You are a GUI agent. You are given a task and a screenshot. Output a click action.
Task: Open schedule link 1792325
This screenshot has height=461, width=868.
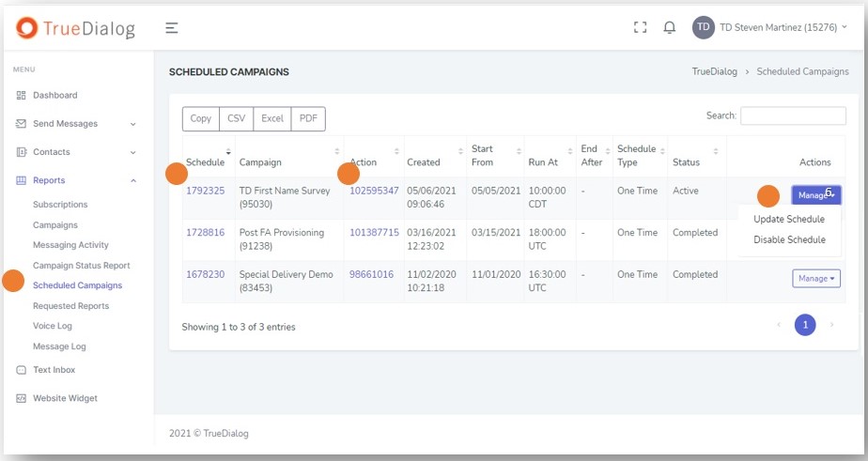pyautogui.click(x=206, y=191)
